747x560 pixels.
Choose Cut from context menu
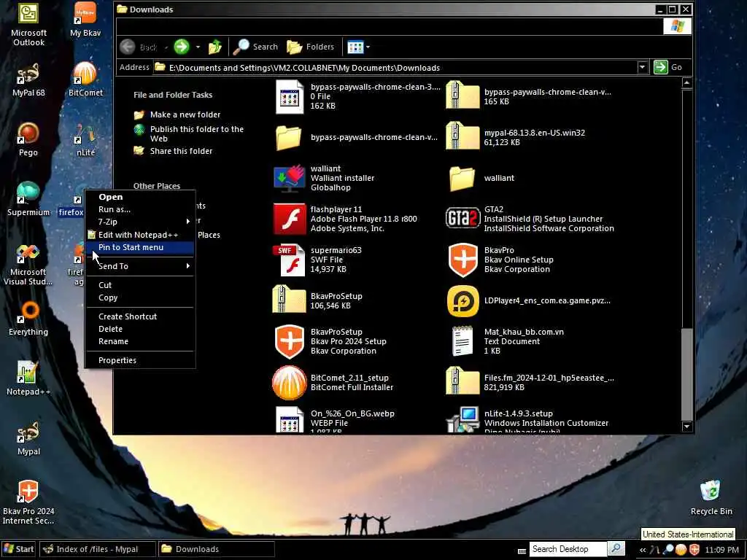tap(140, 285)
